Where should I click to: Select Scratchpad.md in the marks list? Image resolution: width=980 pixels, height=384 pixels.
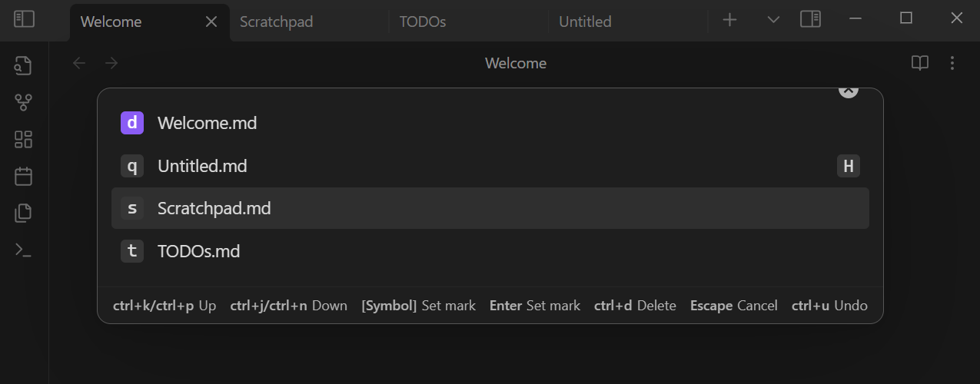point(490,208)
